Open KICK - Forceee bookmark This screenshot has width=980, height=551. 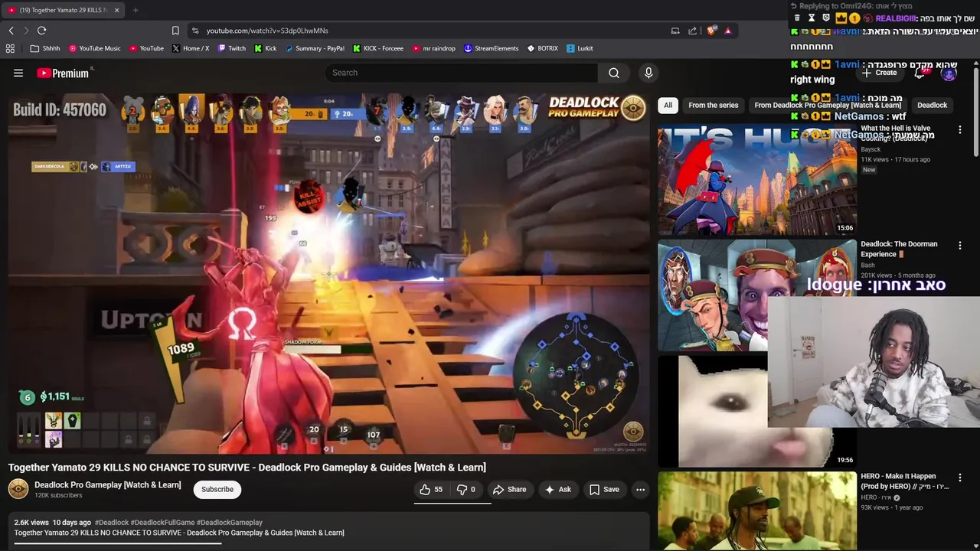(378, 48)
